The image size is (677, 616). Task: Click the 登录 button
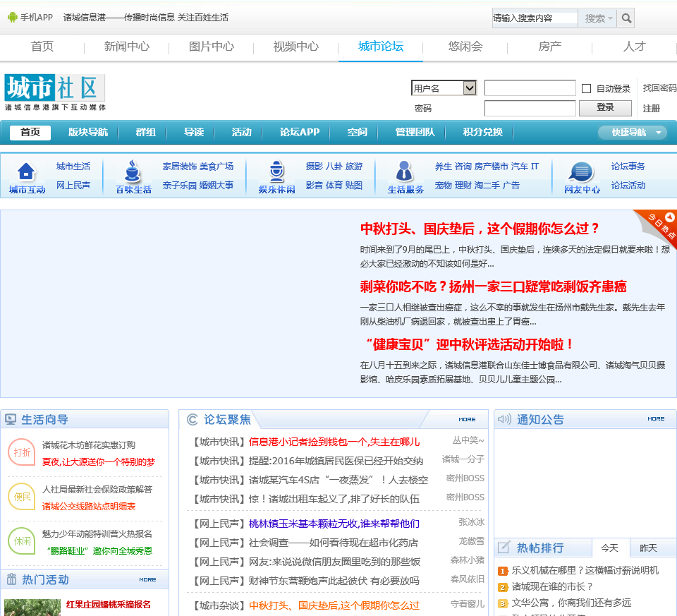coord(605,107)
